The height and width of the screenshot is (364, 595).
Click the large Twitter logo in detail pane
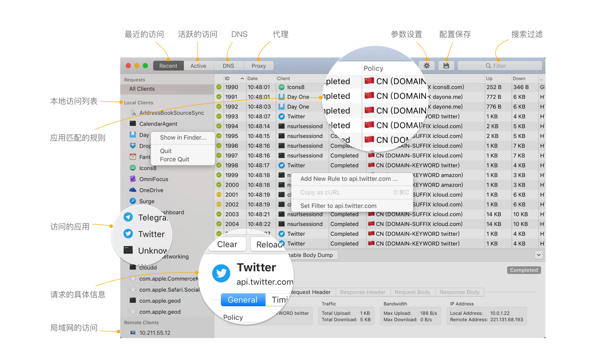click(x=221, y=273)
